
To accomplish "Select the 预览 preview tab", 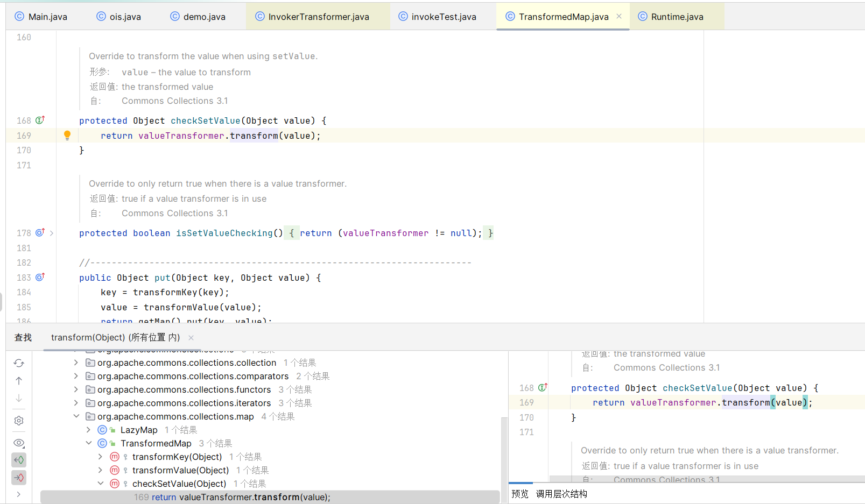I will point(520,494).
